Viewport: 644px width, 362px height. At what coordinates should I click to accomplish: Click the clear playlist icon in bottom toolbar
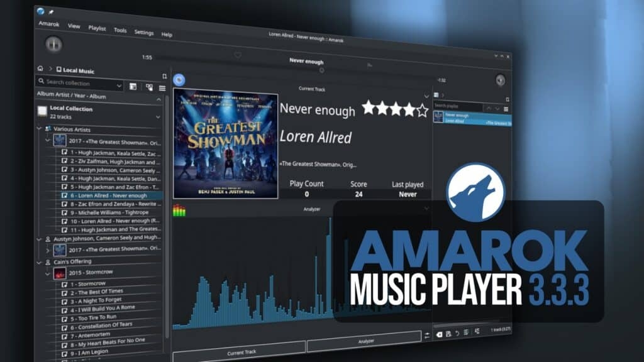[439, 334]
